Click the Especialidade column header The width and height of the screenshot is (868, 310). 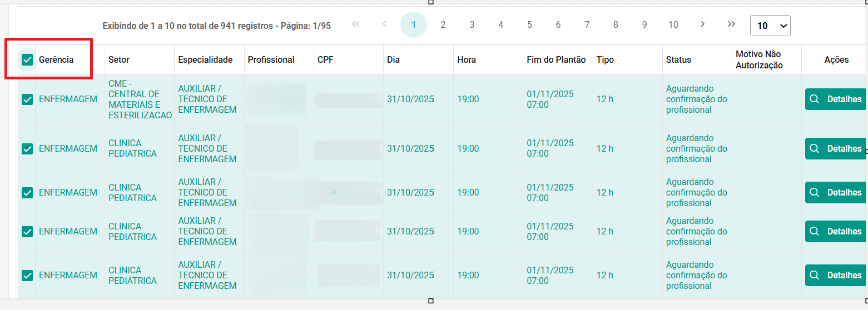coord(205,60)
